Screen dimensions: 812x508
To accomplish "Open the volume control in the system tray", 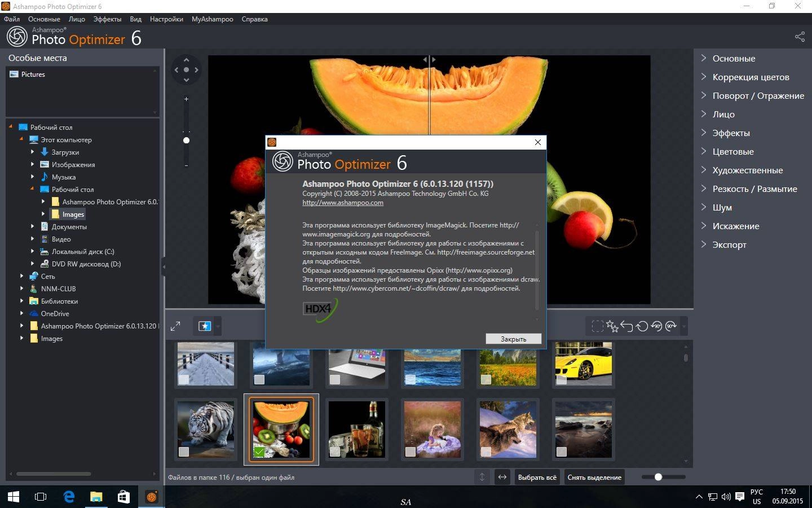I will (726, 497).
